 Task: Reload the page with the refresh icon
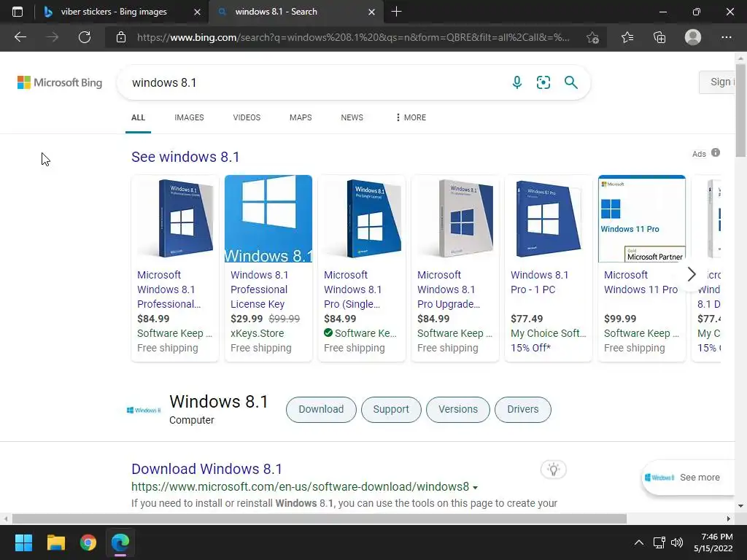click(x=85, y=37)
